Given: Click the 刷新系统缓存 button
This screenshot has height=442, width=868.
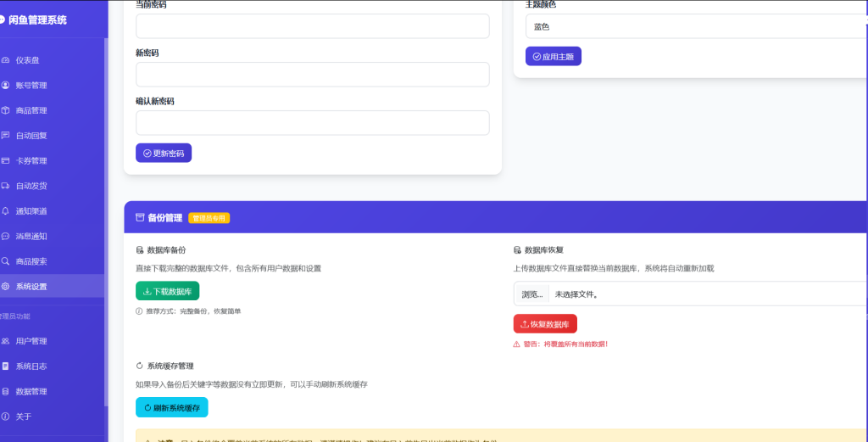Looking at the screenshot, I should [x=171, y=407].
